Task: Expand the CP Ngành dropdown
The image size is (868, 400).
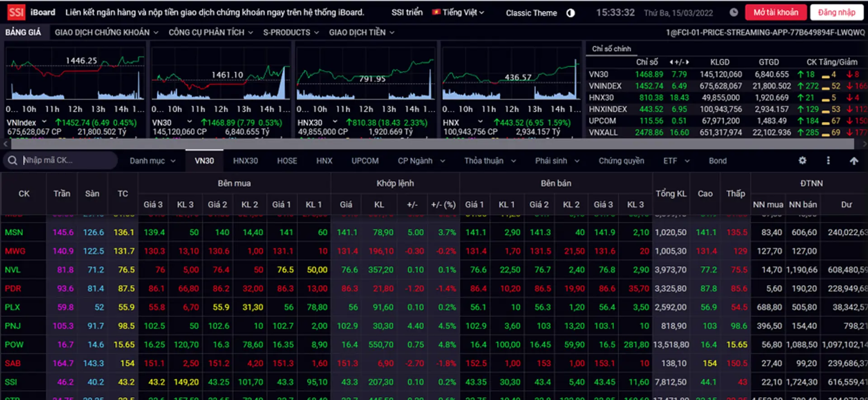Action: (421, 161)
